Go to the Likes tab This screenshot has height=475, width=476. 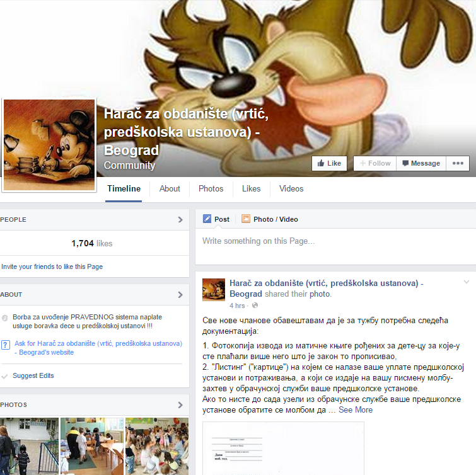point(251,189)
